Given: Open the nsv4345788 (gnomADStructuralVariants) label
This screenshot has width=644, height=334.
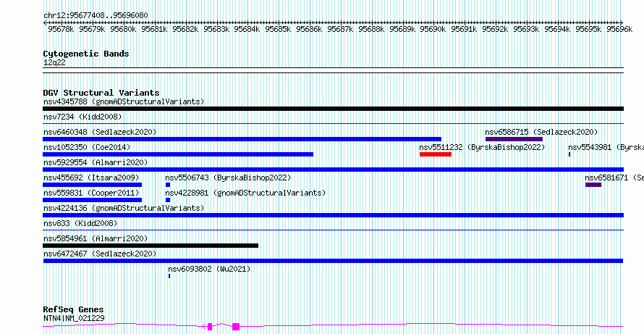Looking at the screenshot, I should 124,101.
